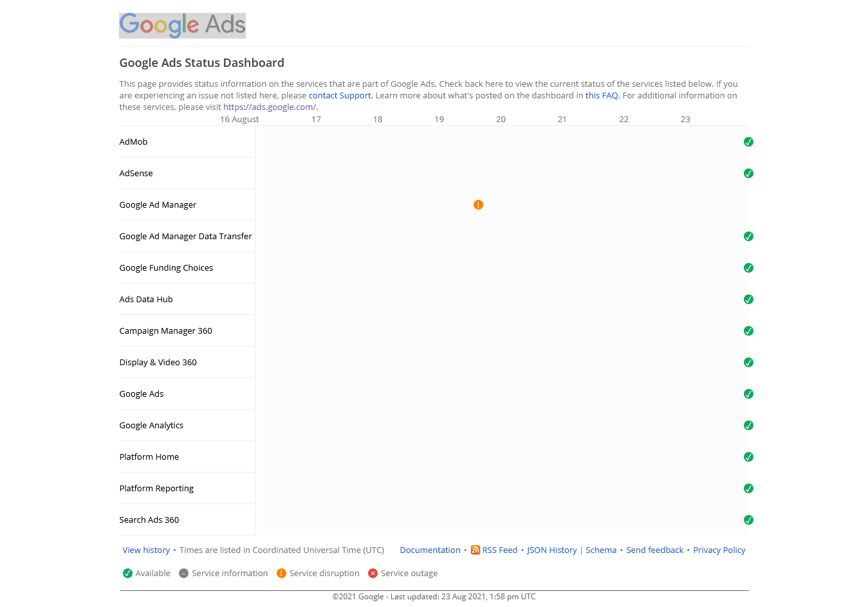Open the Documentation link
The image size is (868, 607).
coord(430,550)
